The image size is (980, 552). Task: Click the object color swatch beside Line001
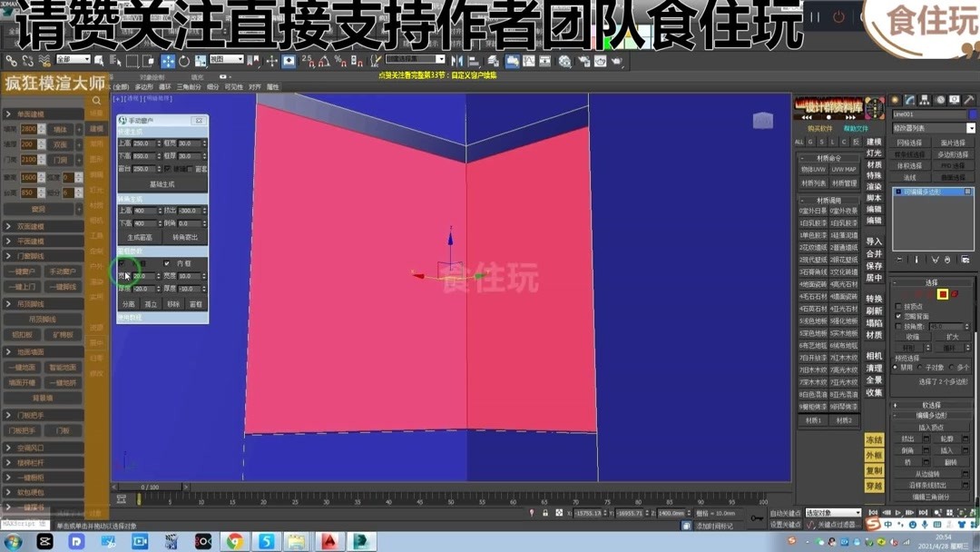[x=973, y=113]
